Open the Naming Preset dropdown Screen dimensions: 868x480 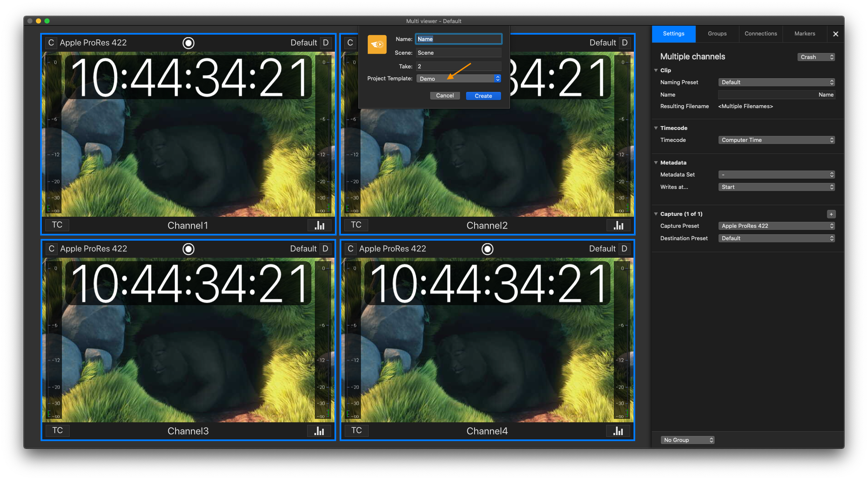click(777, 82)
